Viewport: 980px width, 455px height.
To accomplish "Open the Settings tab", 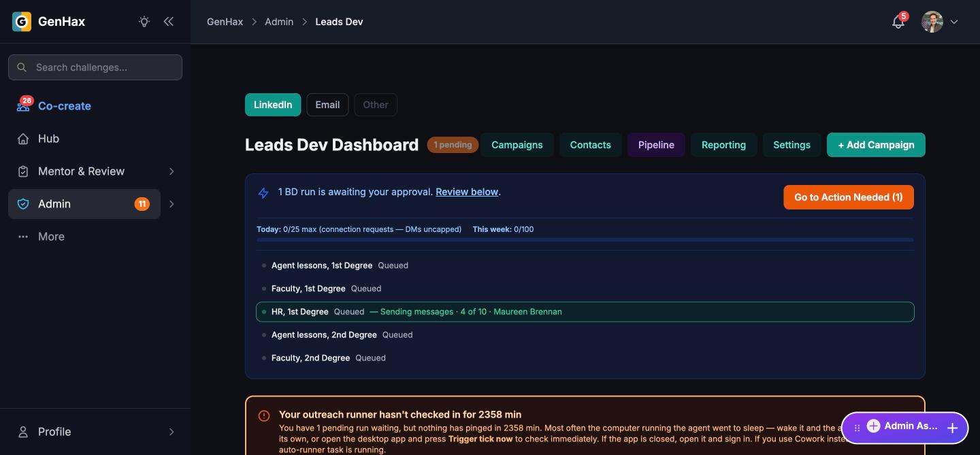I will (x=791, y=145).
